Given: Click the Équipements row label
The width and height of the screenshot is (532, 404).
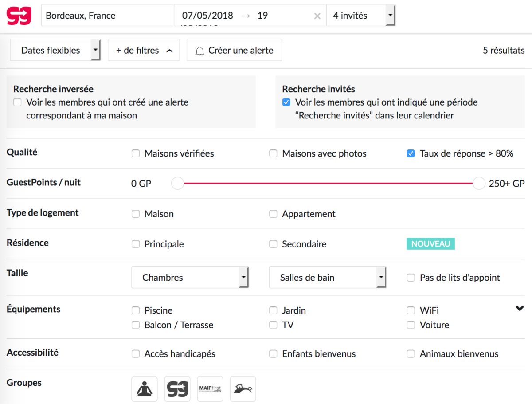Looking at the screenshot, I should (x=33, y=309).
